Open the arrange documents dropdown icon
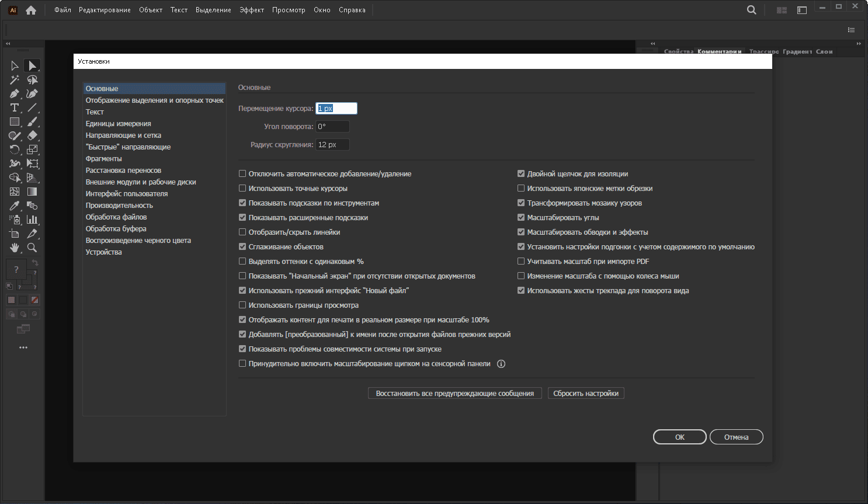The width and height of the screenshot is (868, 504). (782, 10)
